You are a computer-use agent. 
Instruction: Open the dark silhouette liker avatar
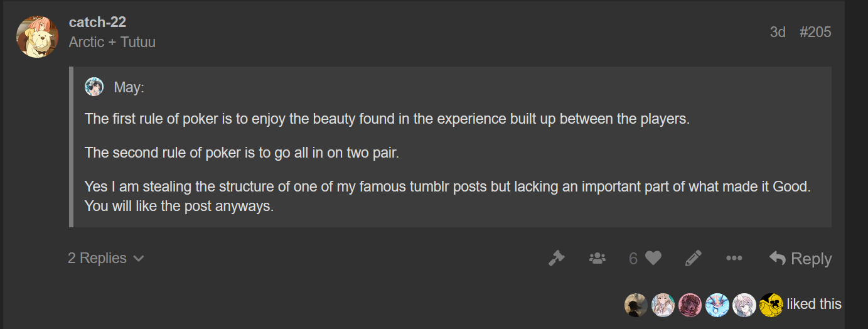tap(636, 305)
